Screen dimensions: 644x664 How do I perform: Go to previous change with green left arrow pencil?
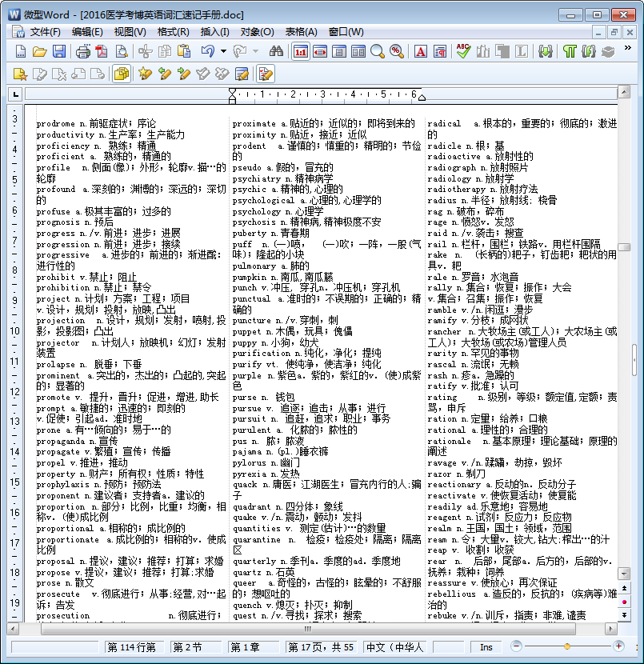[x=164, y=74]
